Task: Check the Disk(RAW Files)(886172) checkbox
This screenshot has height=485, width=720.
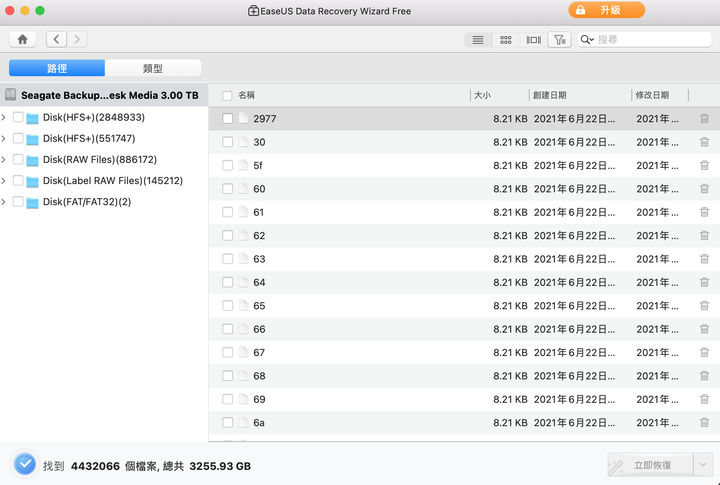Action: (18, 159)
